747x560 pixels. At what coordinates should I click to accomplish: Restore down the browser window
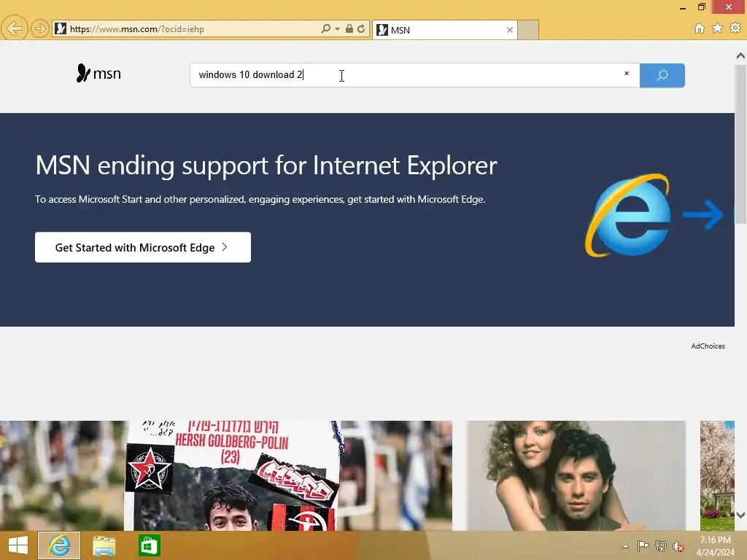point(701,7)
